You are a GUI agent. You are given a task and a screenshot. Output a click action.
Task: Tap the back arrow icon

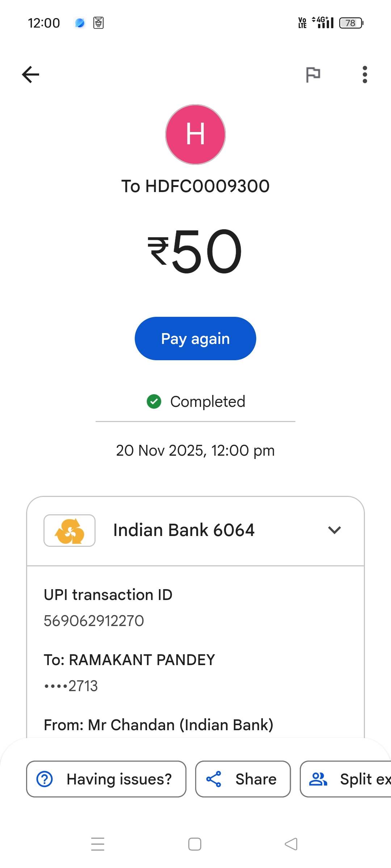pos(31,75)
